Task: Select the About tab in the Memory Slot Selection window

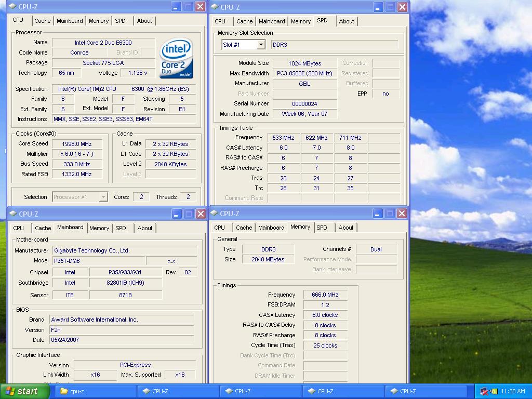Action: 347,21
